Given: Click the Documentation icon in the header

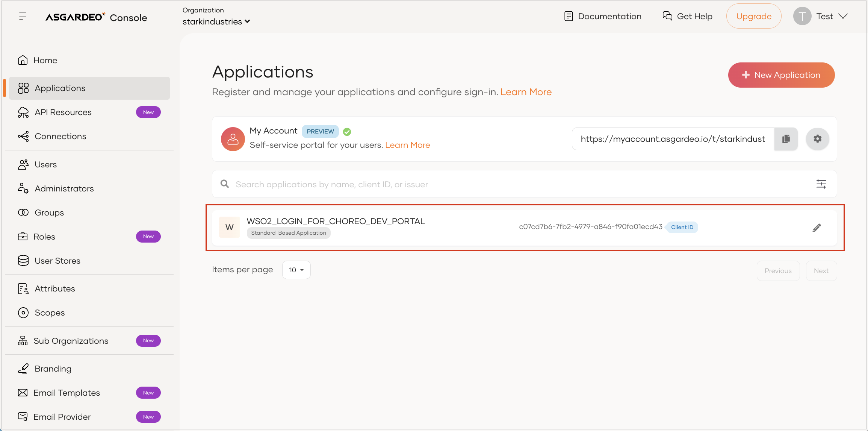Looking at the screenshot, I should [569, 16].
